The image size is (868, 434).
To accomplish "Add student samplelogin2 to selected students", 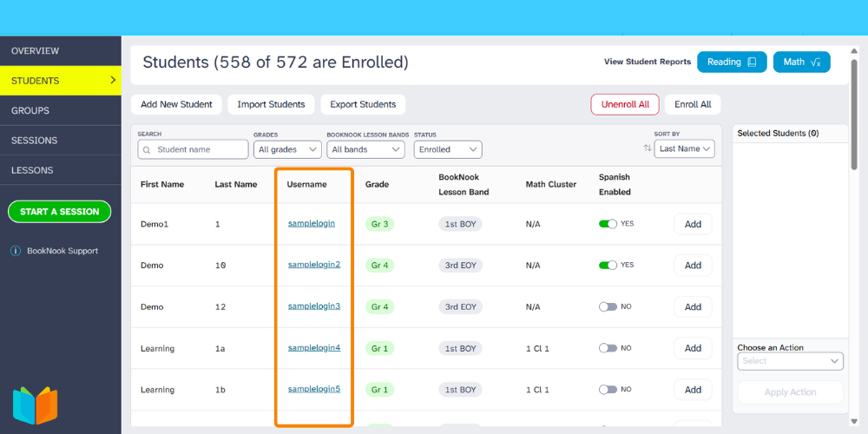I will coord(693,265).
